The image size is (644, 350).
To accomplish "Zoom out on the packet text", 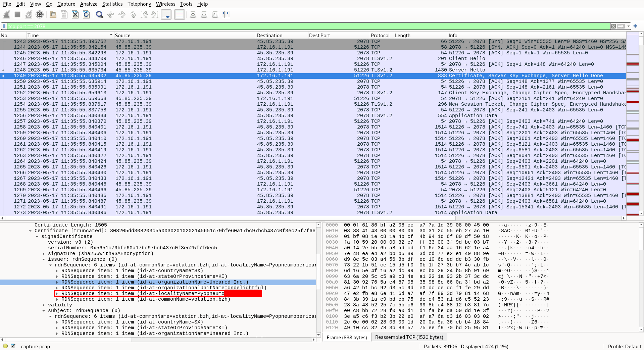I will (204, 14).
